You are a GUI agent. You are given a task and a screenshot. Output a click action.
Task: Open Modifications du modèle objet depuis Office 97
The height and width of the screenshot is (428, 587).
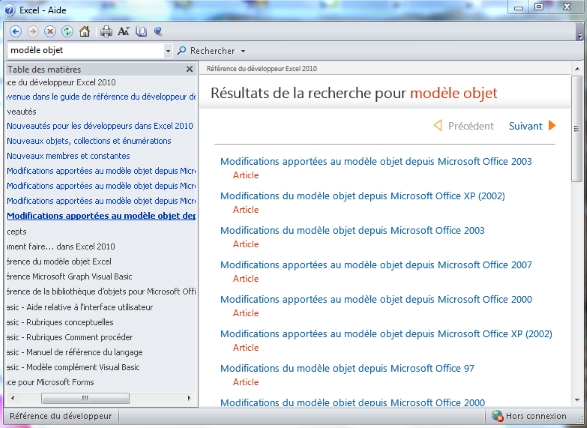pyautogui.click(x=347, y=368)
